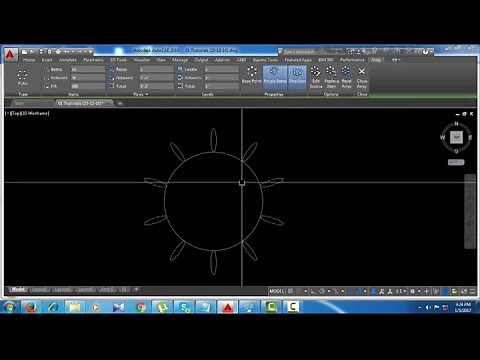Screen dimensions: 480x360
Task: Open Windows Explorer folder in taskbar
Action: [75, 307]
